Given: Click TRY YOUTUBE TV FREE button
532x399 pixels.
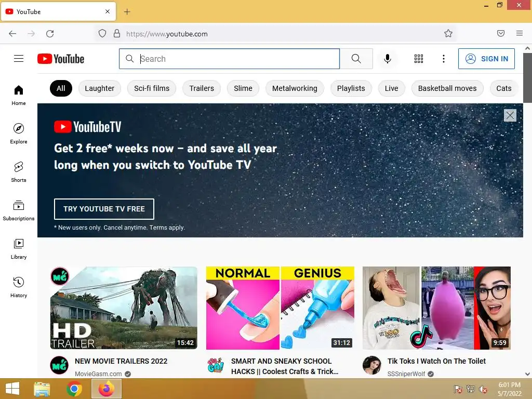Looking at the screenshot, I should click(104, 209).
